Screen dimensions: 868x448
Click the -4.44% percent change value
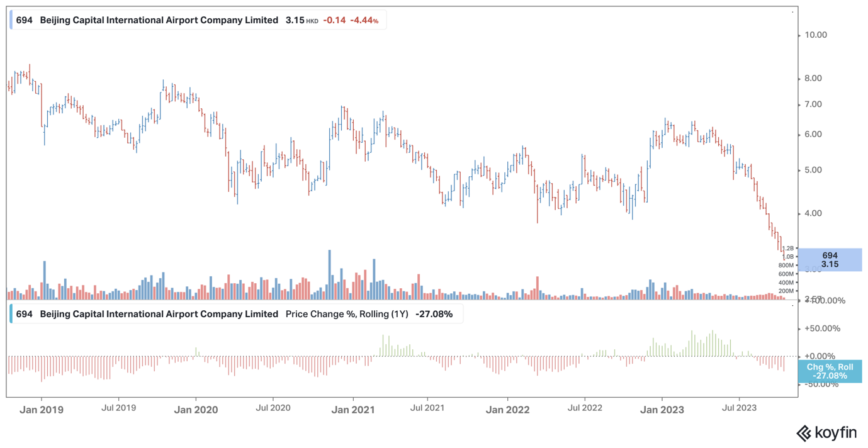pyautogui.click(x=364, y=20)
